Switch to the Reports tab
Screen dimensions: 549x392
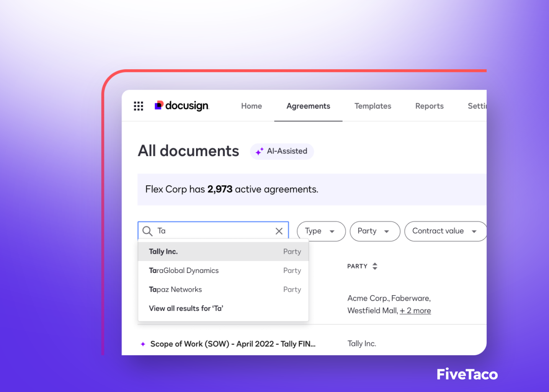[x=430, y=106]
